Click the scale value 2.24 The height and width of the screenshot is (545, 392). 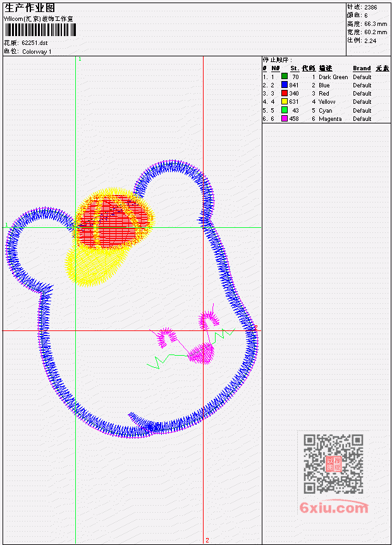(x=370, y=41)
